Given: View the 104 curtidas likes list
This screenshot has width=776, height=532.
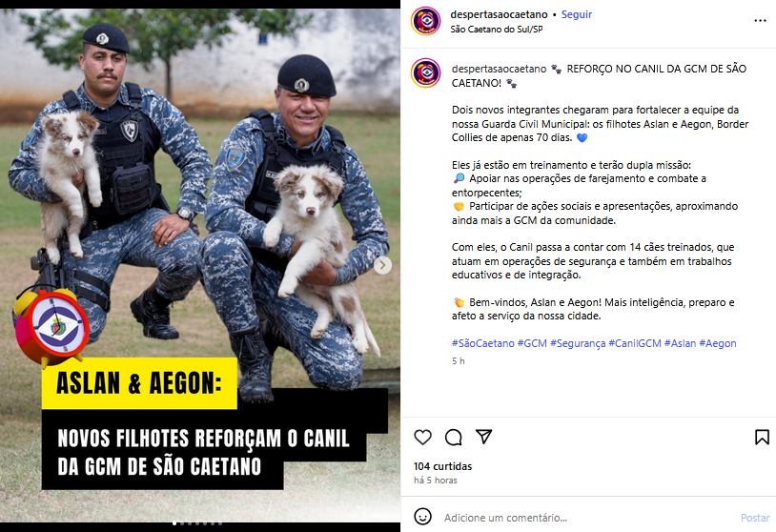Looking at the screenshot, I should pos(443,466).
